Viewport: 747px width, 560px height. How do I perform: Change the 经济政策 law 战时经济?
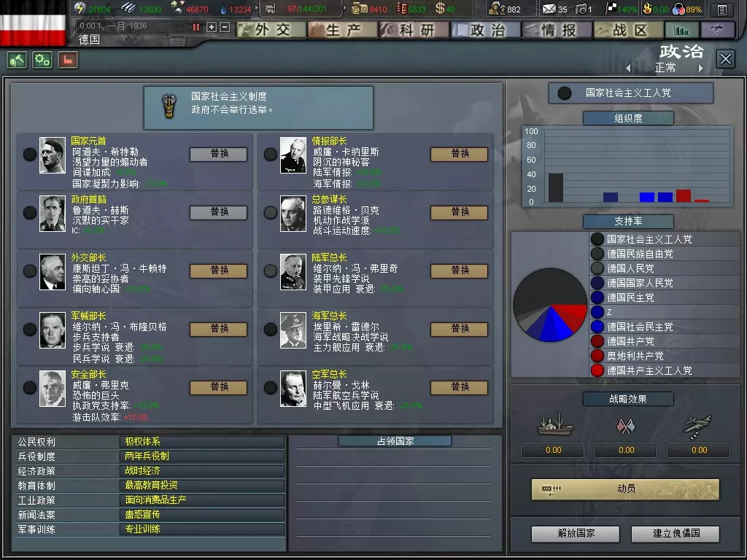coord(202,471)
